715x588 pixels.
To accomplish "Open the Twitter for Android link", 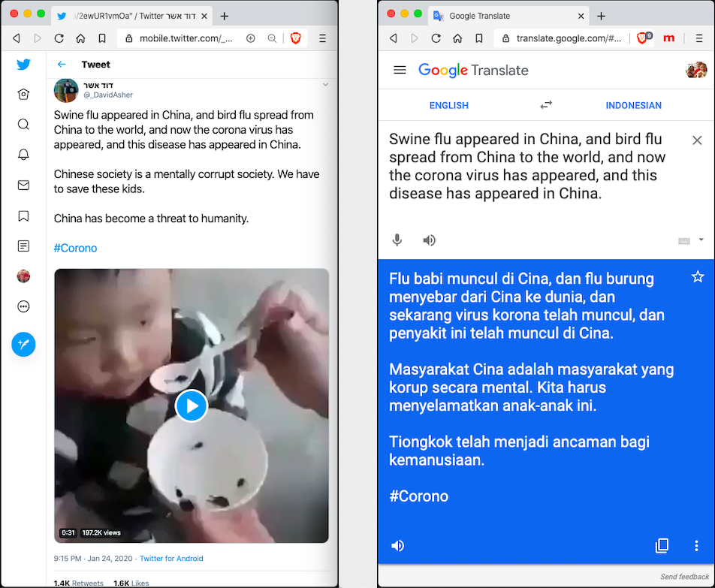I will [x=171, y=559].
